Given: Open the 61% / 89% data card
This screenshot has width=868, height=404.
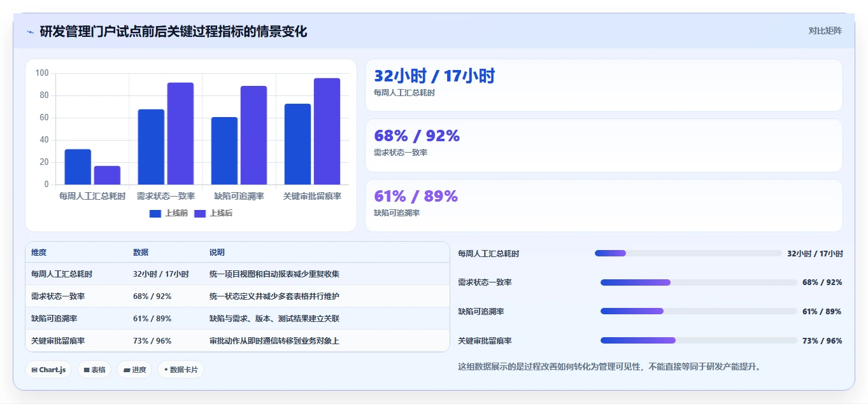Looking at the screenshot, I should click(604, 205).
